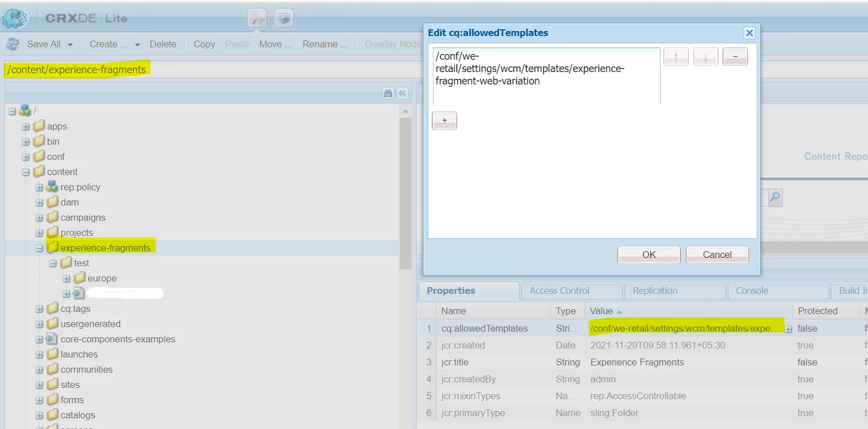The width and height of the screenshot is (868, 429).
Task: Expand the dam folder
Action: point(39,203)
